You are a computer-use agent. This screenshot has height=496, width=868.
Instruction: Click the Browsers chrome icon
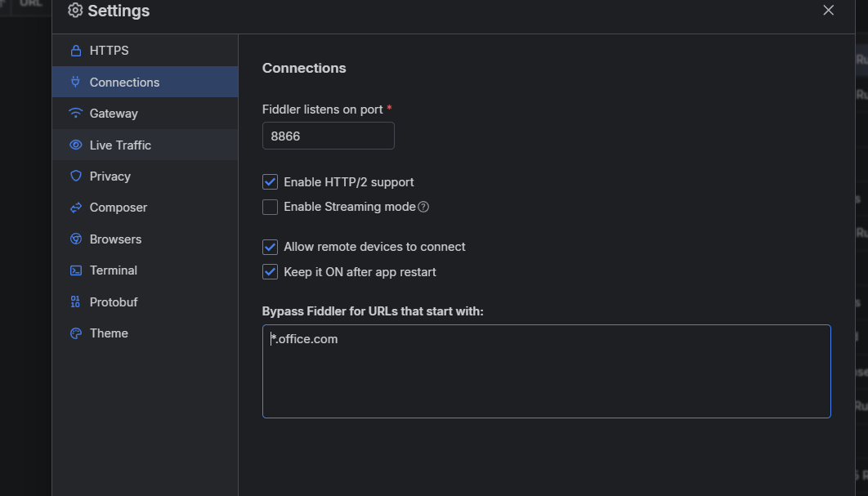coord(76,239)
